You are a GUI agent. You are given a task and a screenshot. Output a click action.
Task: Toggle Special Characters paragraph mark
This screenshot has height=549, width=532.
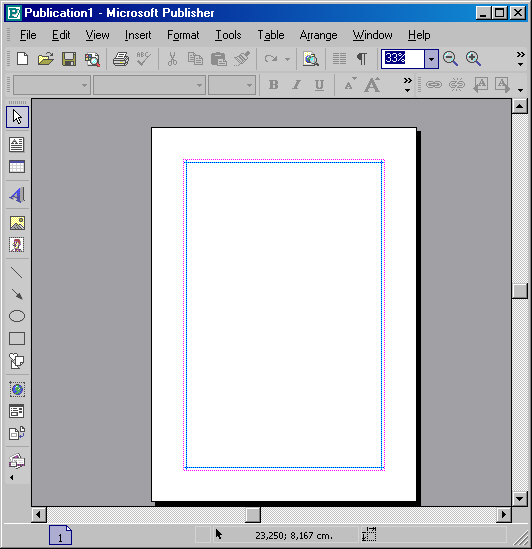(x=362, y=59)
